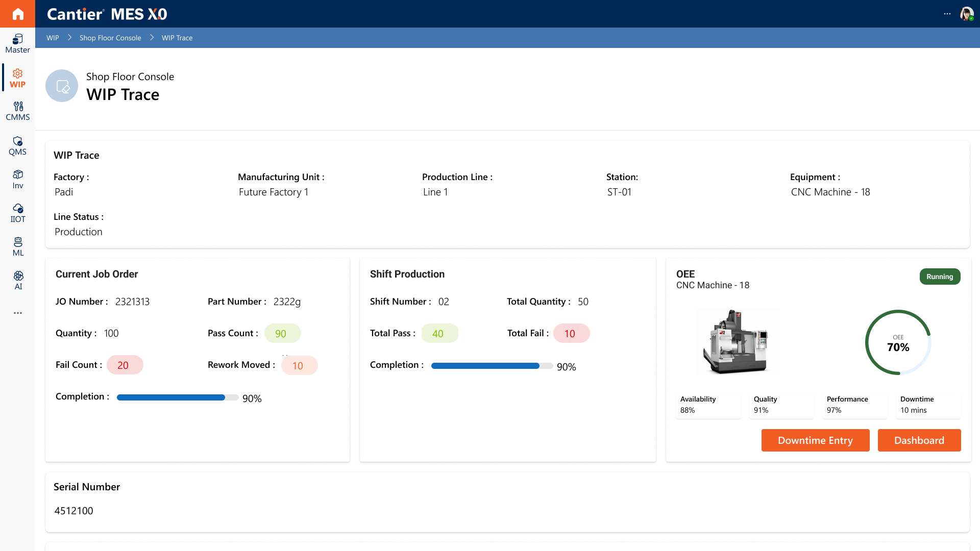
Task: Click the Current Job Order completion bar
Action: pyautogui.click(x=178, y=397)
